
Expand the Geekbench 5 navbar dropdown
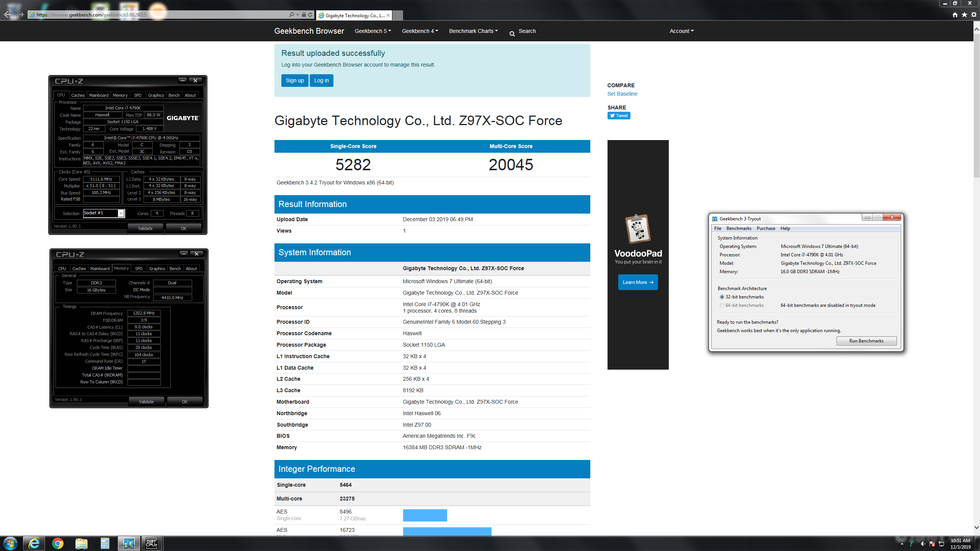click(x=373, y=31)
